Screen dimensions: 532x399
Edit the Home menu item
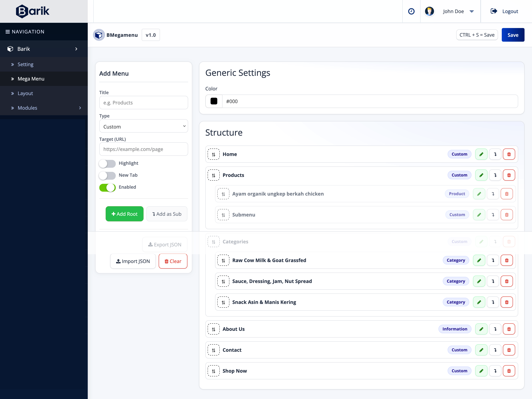(x=481, y=154)
